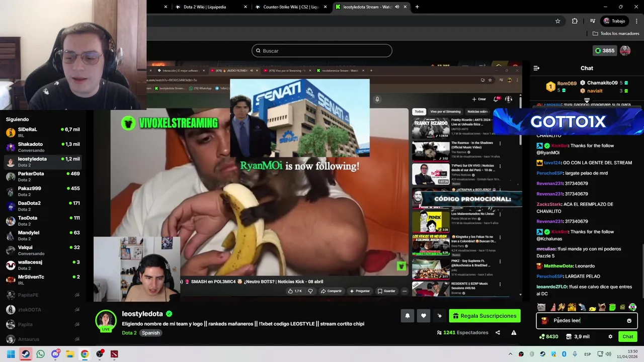Open Google Chrome from the taskbar
Image resolution: width=644 pixels, height=362 pixels.
coord(85,354)
